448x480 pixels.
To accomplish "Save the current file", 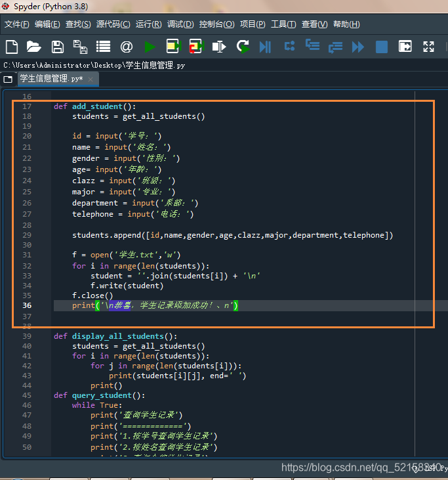I will pyautogui.click(x=58, y=47).
